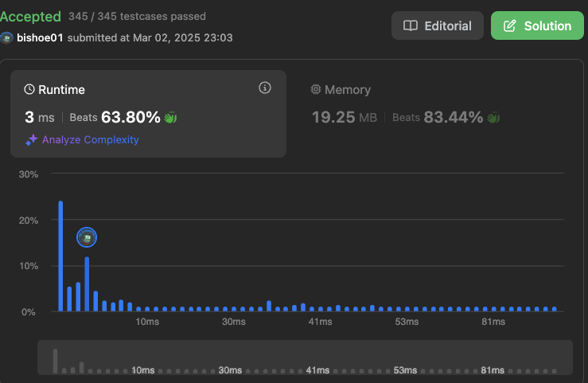Click the 83.44% memory beats value
588x383 pixels.
coord(454,117)
